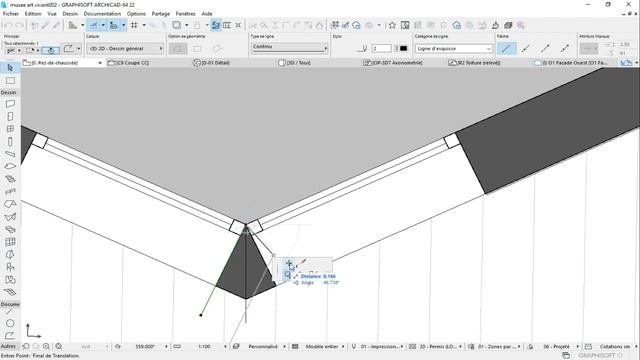Viewport: 640px width, 360px height.
Task: Choose the Curtain Wall tool in toolbox
Action: 10,242
